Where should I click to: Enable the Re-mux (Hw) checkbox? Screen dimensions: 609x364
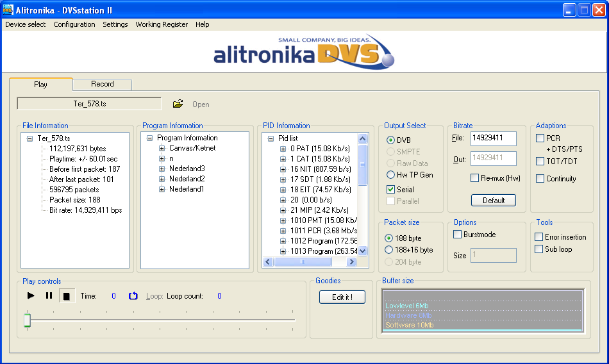tap(474, 178)
